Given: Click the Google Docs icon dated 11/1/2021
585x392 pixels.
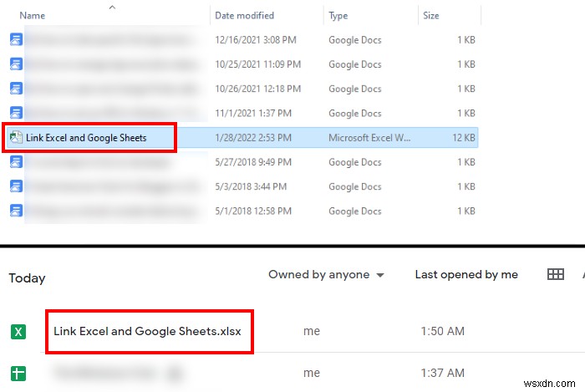Looking at the screenshot, I should (x=16, y=113).
